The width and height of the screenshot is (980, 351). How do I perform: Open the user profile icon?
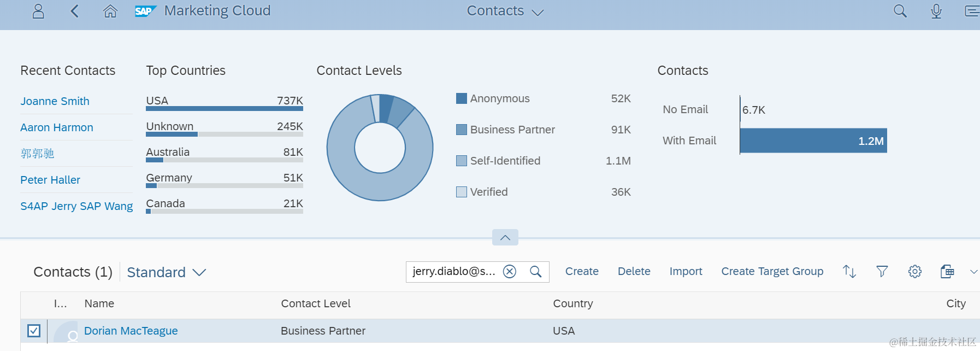point(38,11)
